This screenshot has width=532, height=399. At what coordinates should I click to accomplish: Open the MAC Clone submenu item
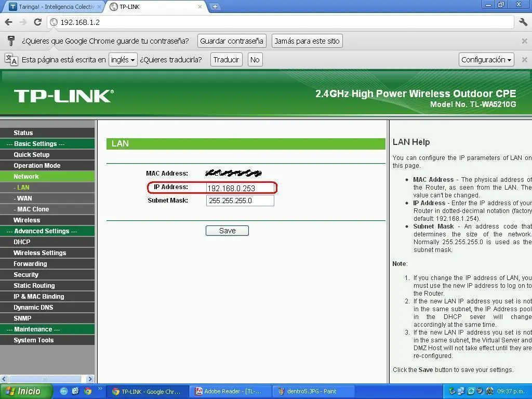(47, 209)
